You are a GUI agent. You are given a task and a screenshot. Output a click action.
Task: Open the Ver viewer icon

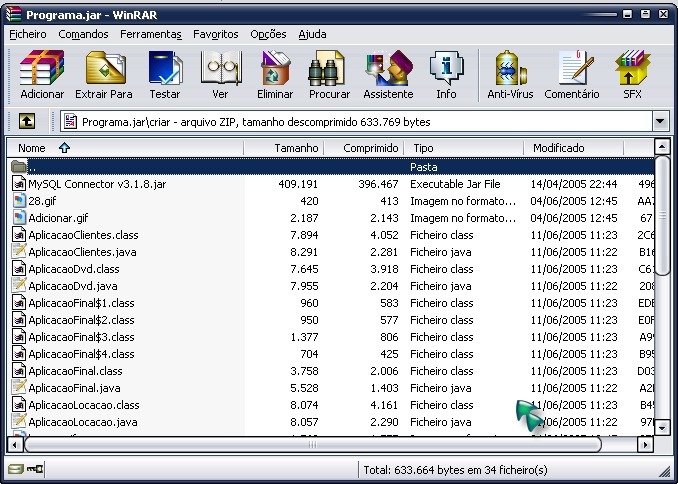click(220, 68)
